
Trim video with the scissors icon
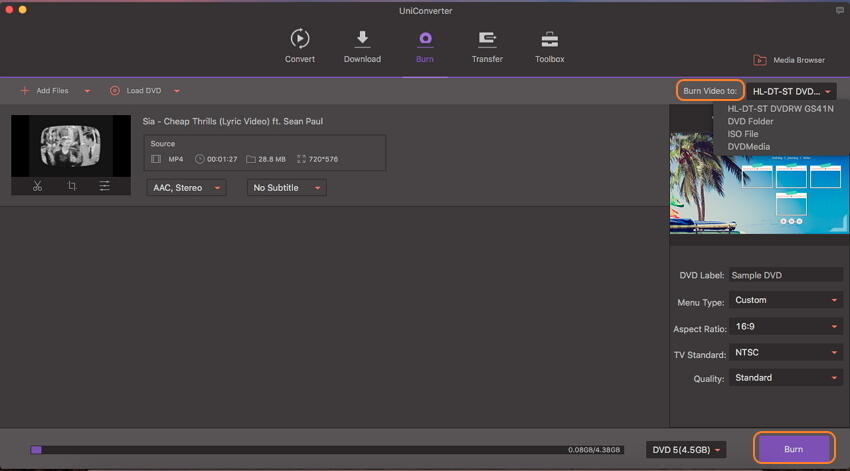point(37,186)
